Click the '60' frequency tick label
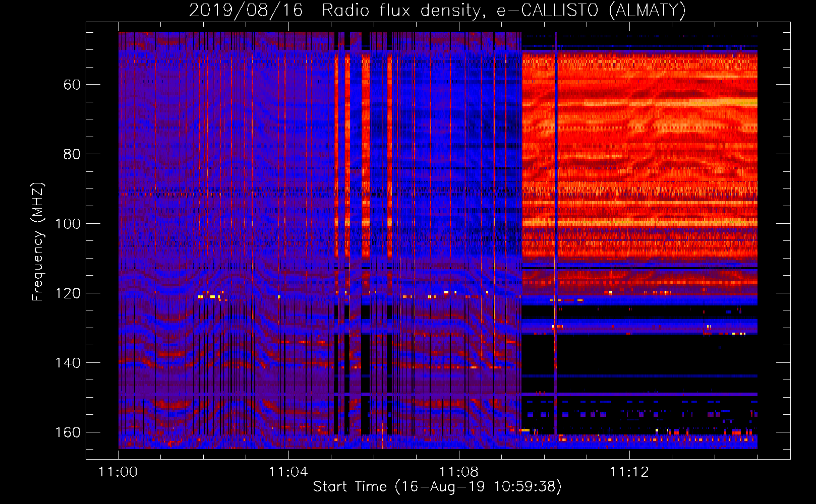This screenshot has height=504, width=816. pos(72,85)
